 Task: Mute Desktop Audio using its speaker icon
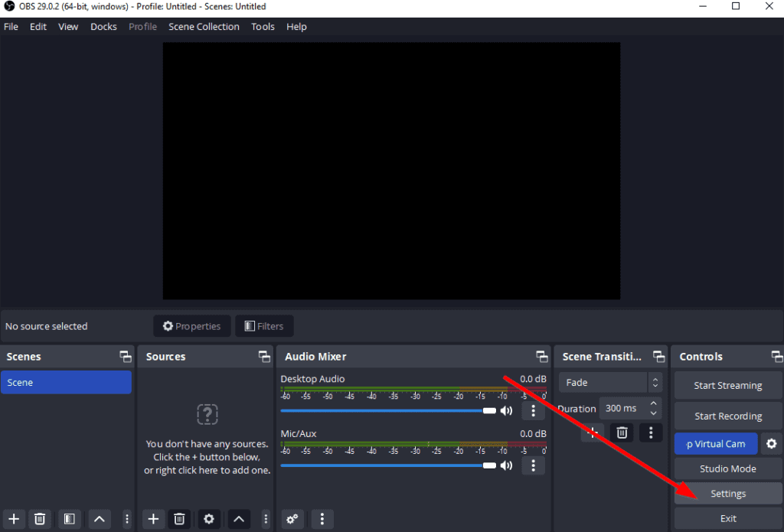(x=506, y=410)
